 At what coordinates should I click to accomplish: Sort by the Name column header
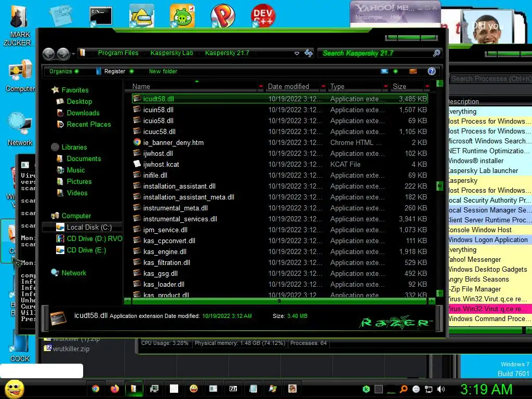click(192, 87)
